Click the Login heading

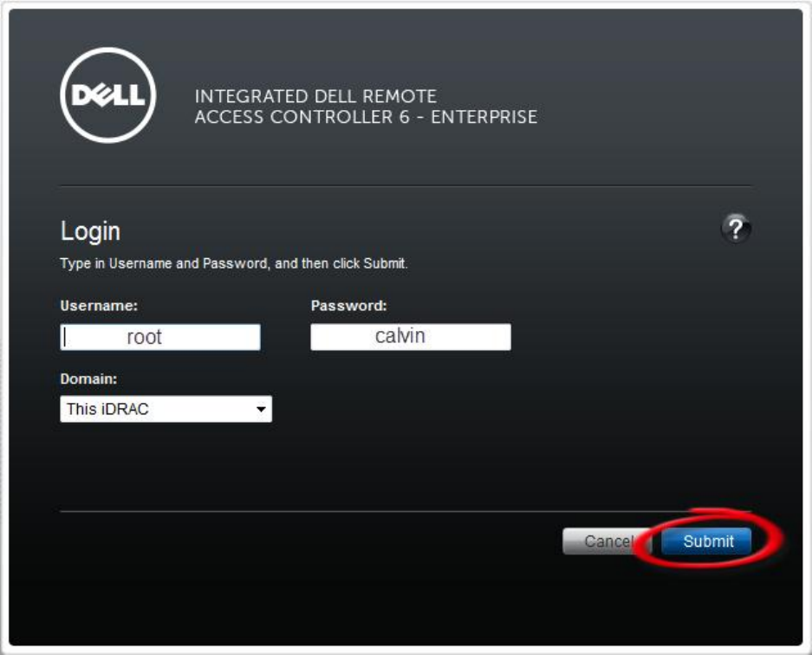(90, 231)
